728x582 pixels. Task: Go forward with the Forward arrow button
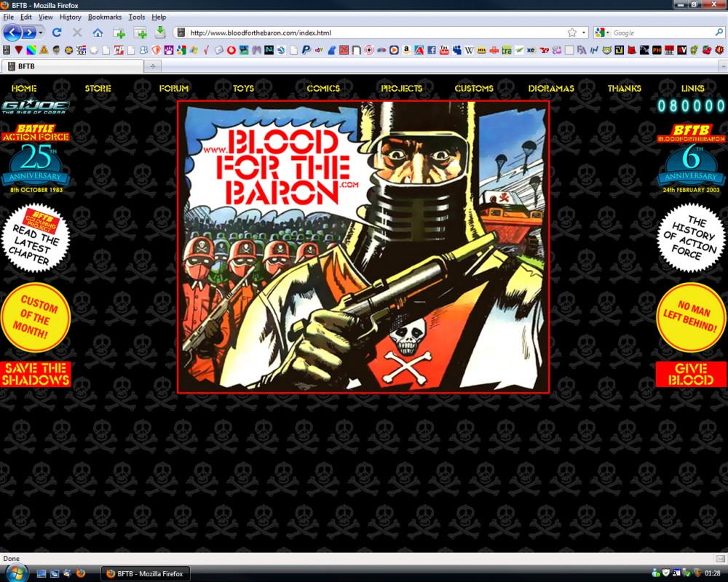point(29,33)
